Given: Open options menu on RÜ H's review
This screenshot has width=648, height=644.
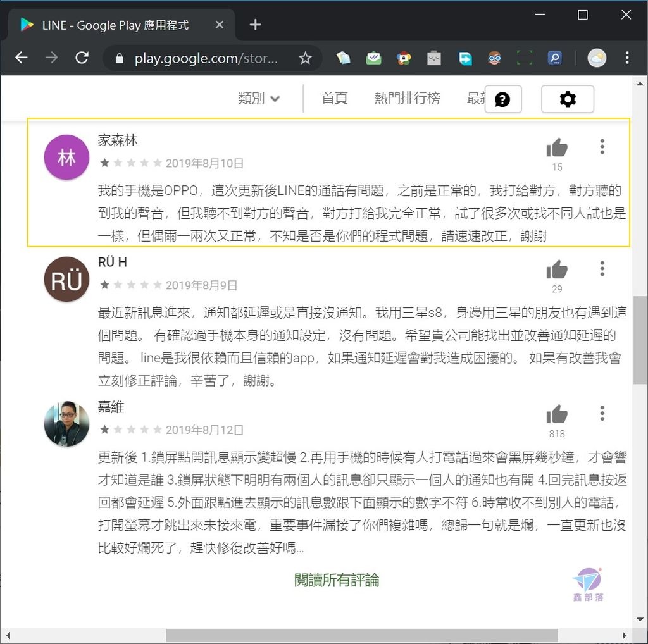Looking at the screenshot, I should tap(602, 268).
